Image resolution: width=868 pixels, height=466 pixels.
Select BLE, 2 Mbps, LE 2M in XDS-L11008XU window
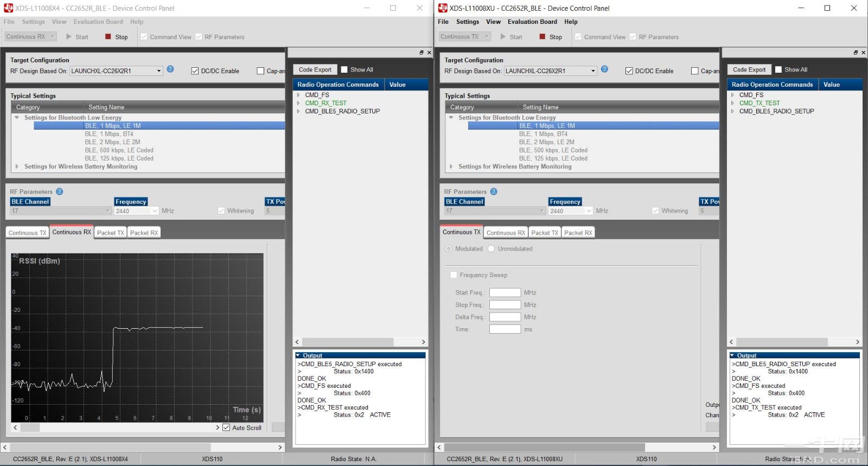click(x=546, y=142)
